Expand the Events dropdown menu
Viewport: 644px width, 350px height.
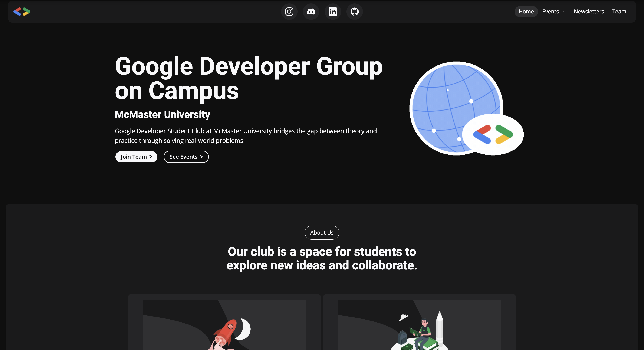(x=550, y=12)
